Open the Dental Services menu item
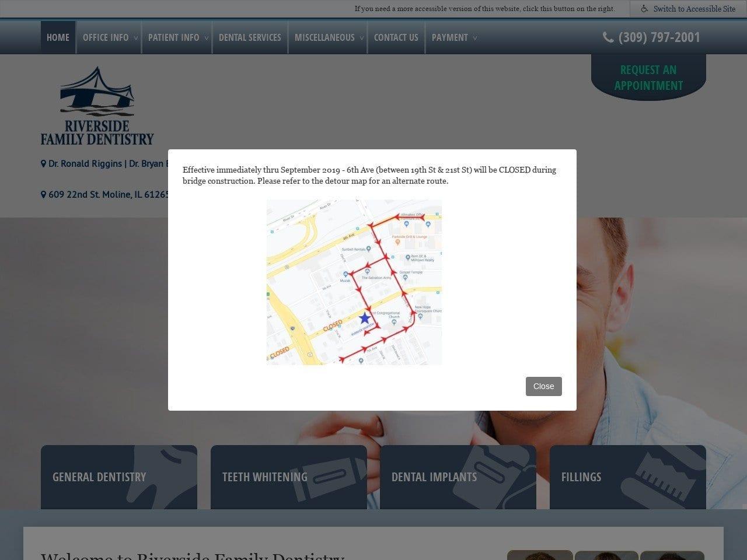The width and height of the screenshot is (747, 560). pos(250,37)
